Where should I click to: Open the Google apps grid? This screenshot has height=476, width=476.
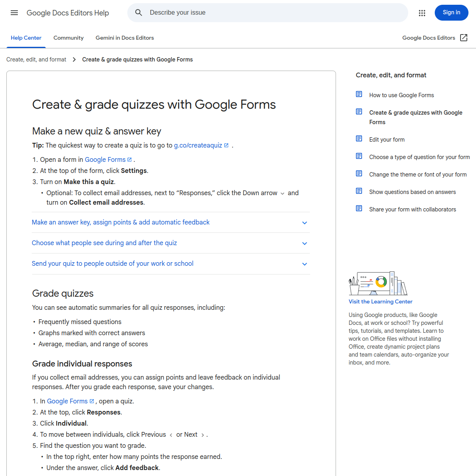coord(422,13)
